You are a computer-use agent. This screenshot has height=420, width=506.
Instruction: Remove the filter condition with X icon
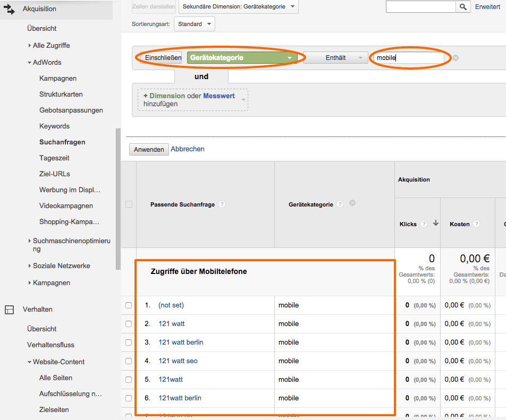tap(456, 58)
